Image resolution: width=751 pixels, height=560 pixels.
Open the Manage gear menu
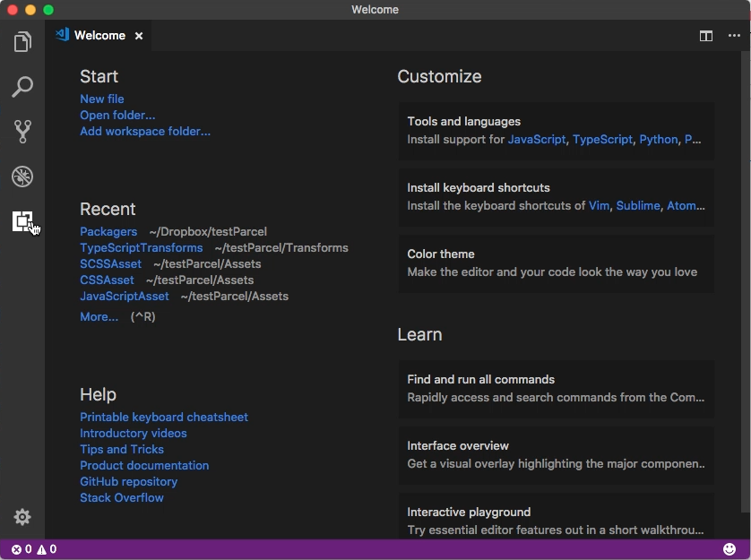(x=22, y=517)
